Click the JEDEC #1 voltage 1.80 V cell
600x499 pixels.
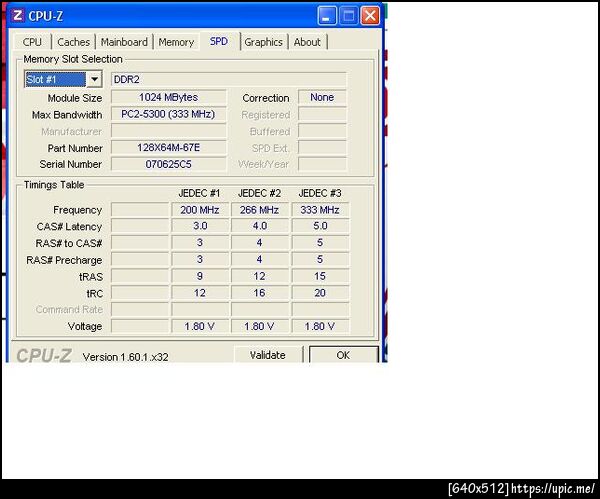(200, 326)
